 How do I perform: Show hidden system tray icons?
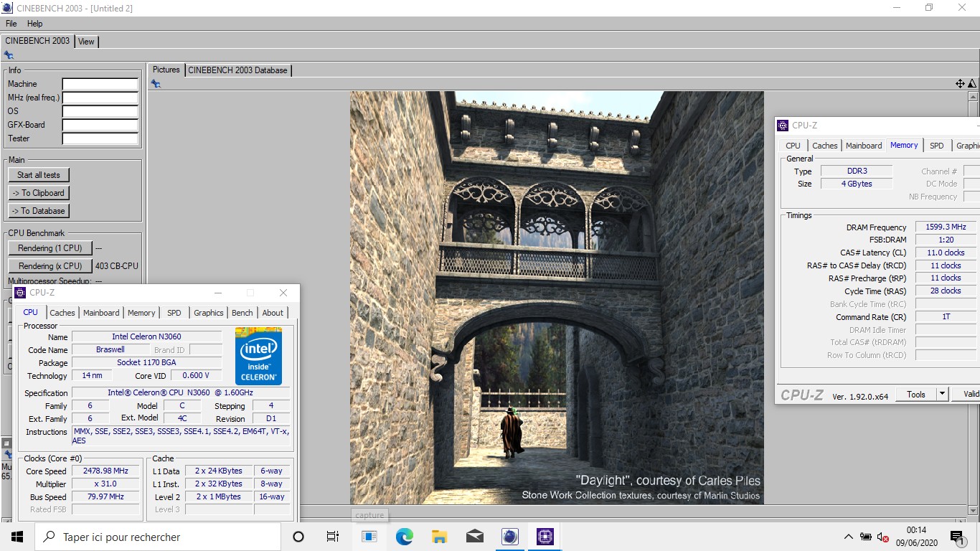click(x=849, y=537)
